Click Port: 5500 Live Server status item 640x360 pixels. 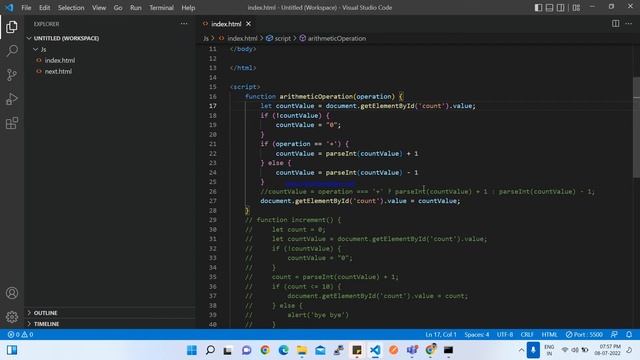click(x=584, y=334)
